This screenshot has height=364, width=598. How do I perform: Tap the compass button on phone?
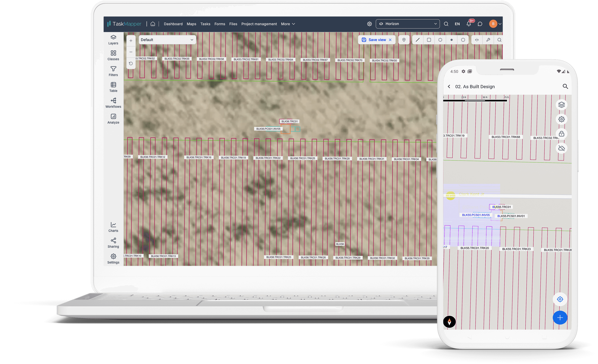tap(449, 322)
